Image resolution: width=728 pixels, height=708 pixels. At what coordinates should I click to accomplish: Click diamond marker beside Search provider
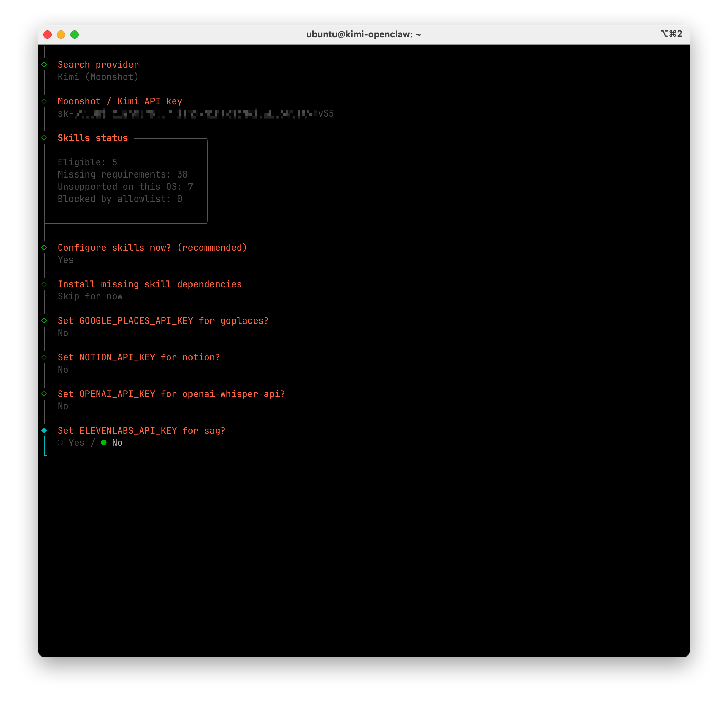tap(44, 64)
